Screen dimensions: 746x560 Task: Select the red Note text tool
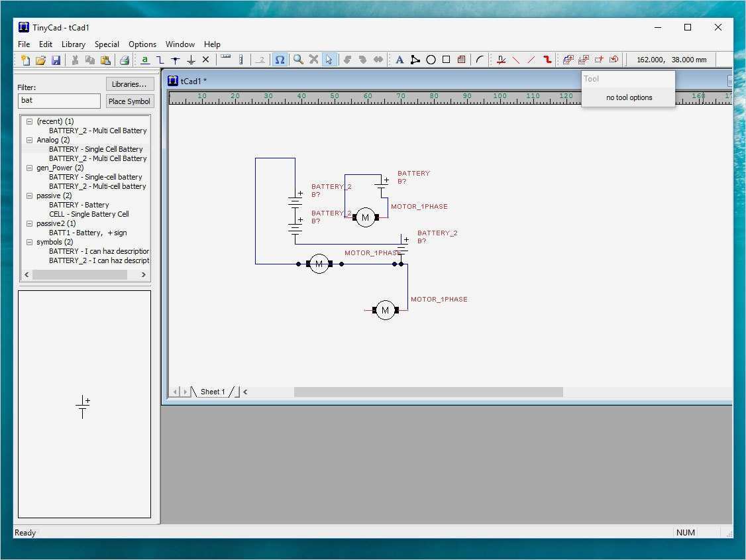(461, 60)
